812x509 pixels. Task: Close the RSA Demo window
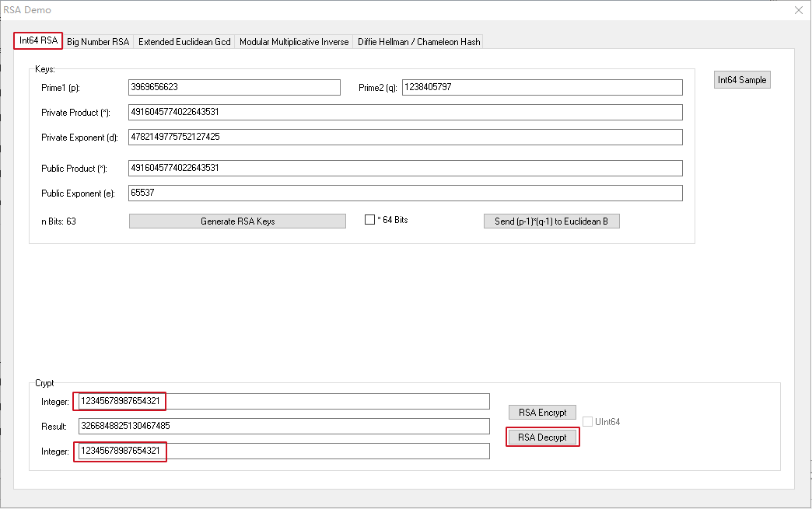pyautogui.click(x=798, y=10)
